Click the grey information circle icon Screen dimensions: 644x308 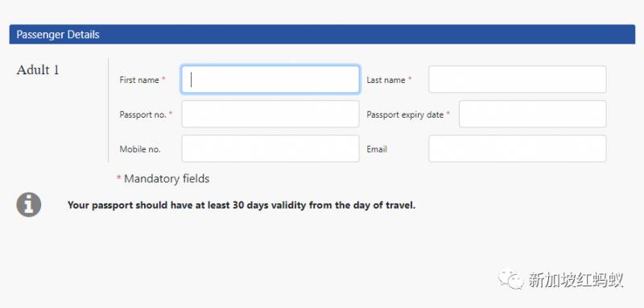point(29,204)
